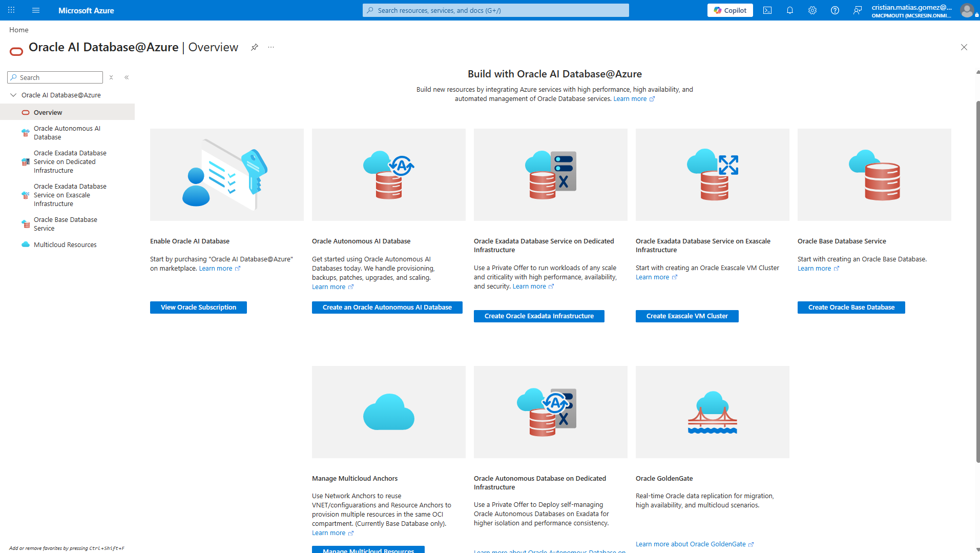
Task: Click the Microsoft Azure portal title
Action: click(x=86, y=10)
